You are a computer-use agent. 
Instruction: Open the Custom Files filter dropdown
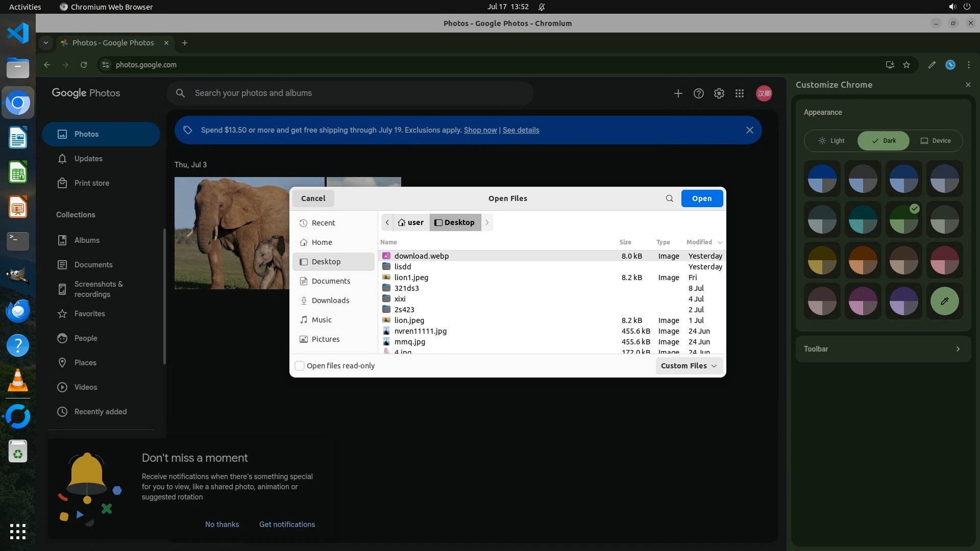689,366
